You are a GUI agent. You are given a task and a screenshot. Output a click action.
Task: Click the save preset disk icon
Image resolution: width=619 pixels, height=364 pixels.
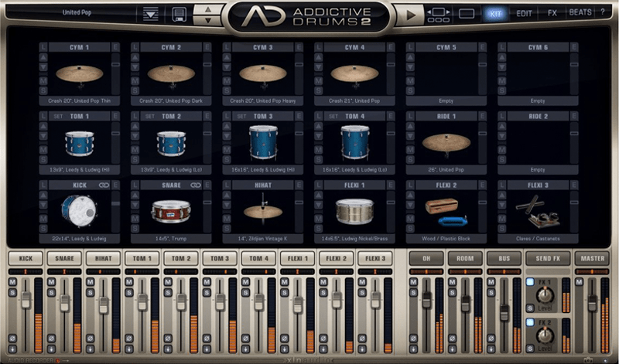(x=178, y=13)
